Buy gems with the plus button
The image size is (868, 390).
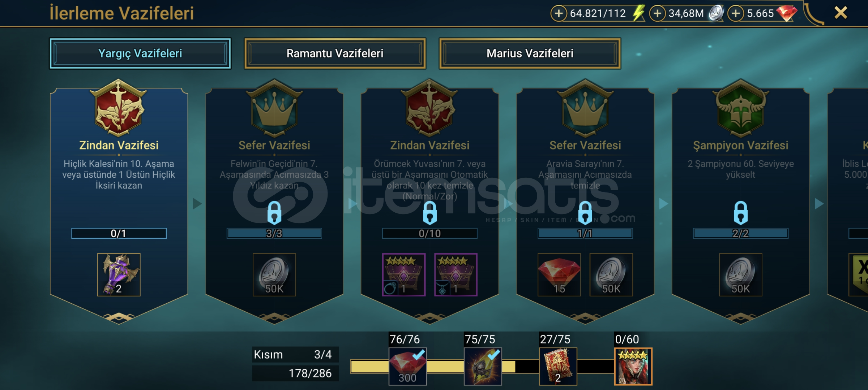(x=736, y=14)
